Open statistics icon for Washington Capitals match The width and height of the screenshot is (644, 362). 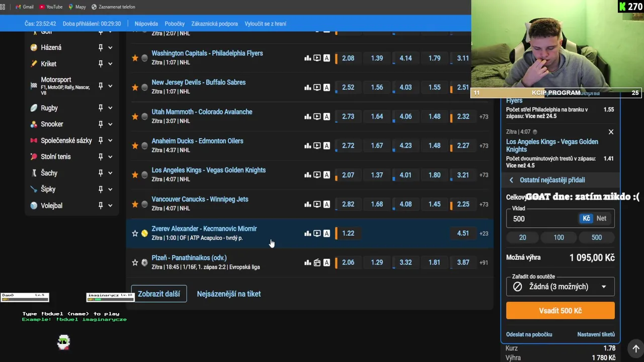pyautogui.click(x=307, y=58)
